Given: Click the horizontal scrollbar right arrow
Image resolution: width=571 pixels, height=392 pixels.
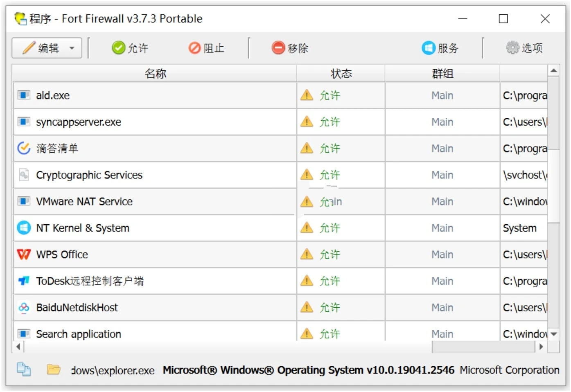Looking at the screenshot, I should 542,347.
